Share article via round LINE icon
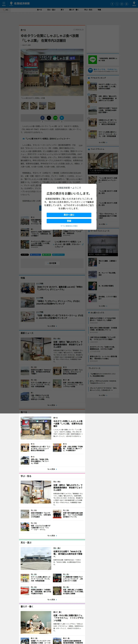The width and height of the screenshot is (138, 644). (x=55, y=118)
